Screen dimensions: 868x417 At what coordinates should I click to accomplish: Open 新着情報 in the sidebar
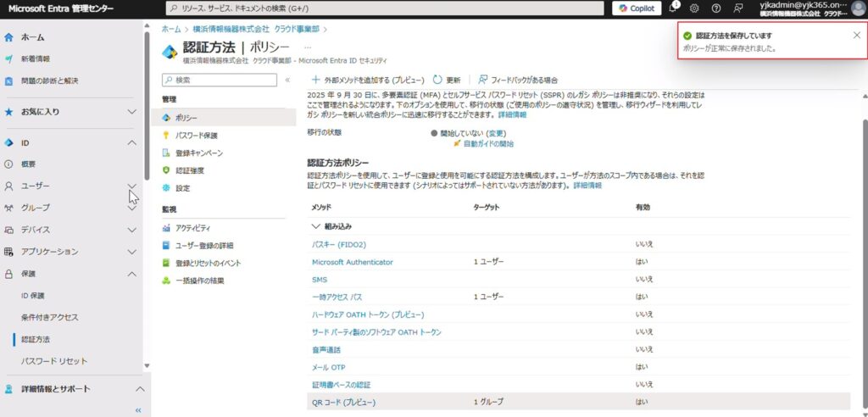[x=36, y=58]
